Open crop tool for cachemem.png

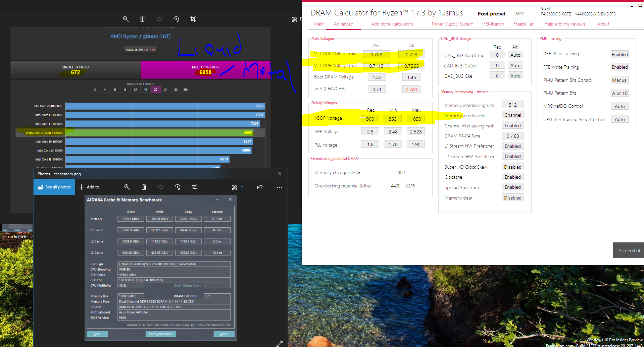point(194,187)
